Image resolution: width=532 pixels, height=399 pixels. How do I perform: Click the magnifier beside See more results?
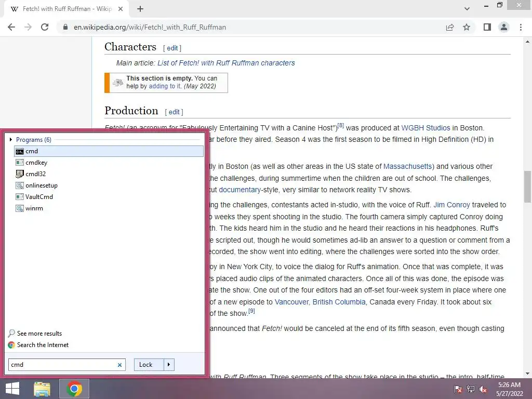point(11,333)
